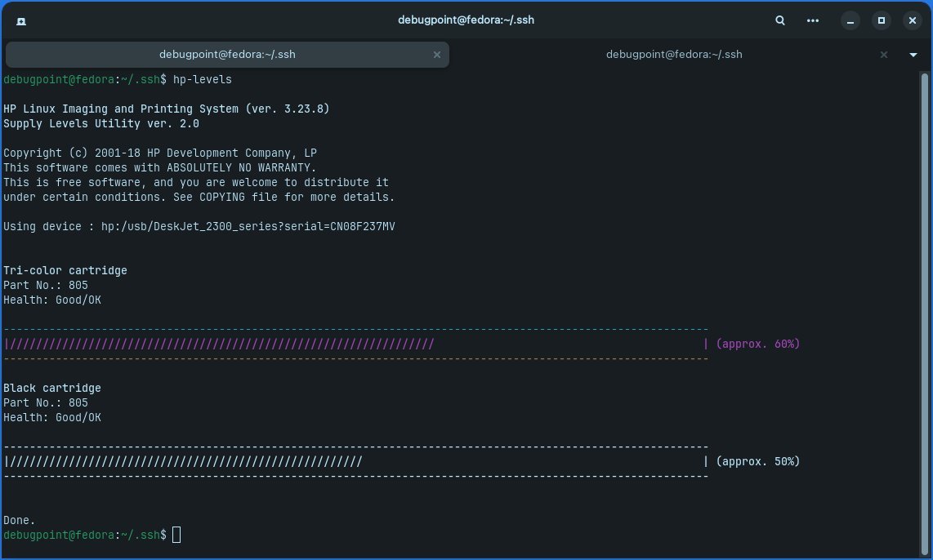This screenshot has height=560, width=933.
Task: Click the tri-color ink level bar
Action: (356, 344)
